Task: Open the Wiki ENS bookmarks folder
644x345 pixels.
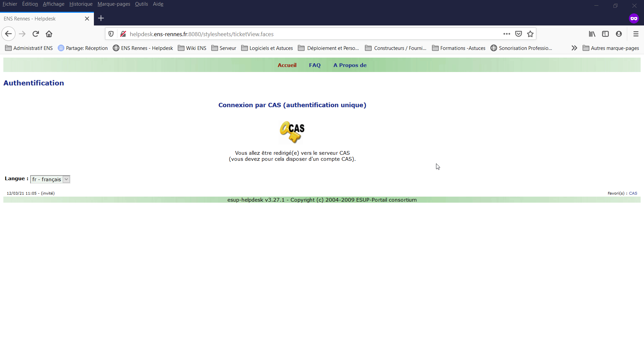Action: pos(192,48)
